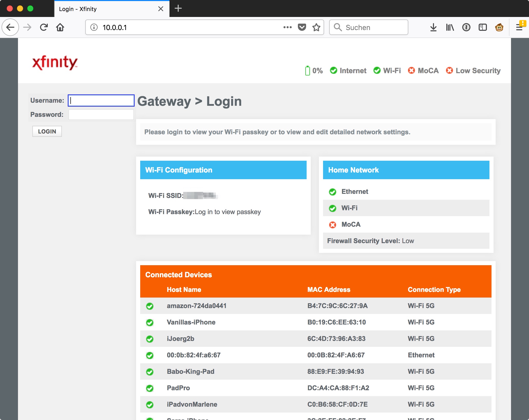Screen dimensions: 529x420
Task: Click host name Vanillas-iPhone
Action: [x=191, y=322]
